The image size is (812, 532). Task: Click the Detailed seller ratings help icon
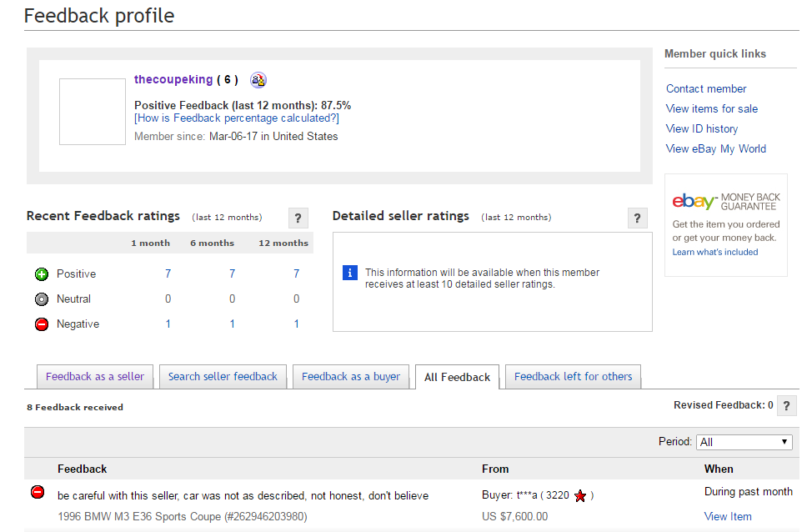click(x=637, y=218)
